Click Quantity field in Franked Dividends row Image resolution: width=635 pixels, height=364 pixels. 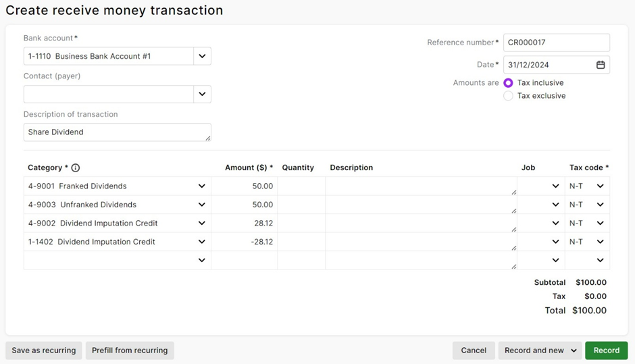click(301, 186)
